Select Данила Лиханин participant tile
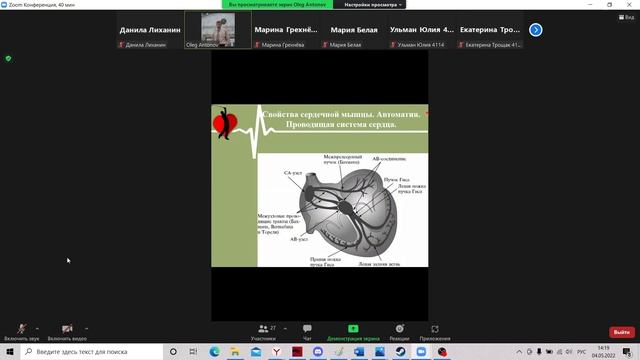 (x=150, y=30)
